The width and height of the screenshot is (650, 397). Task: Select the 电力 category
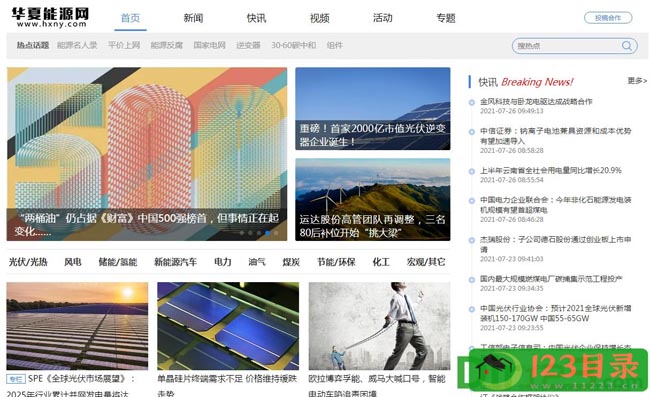point(223,262)
